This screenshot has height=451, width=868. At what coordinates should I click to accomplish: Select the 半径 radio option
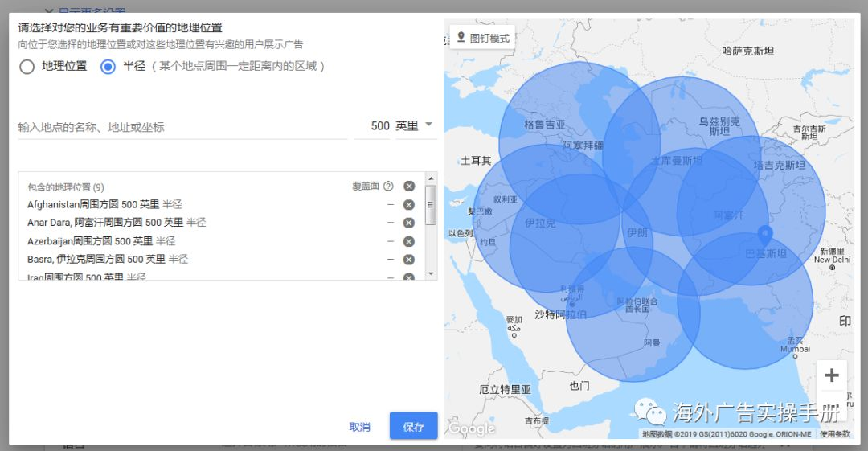click(x=108, y=67)
